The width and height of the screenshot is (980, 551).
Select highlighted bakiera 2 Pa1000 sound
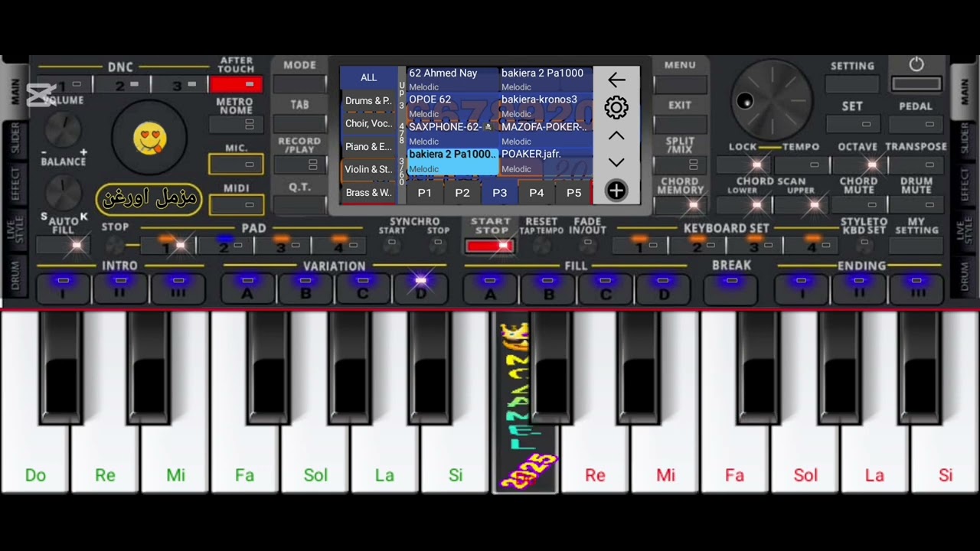[x=452, y=161]
